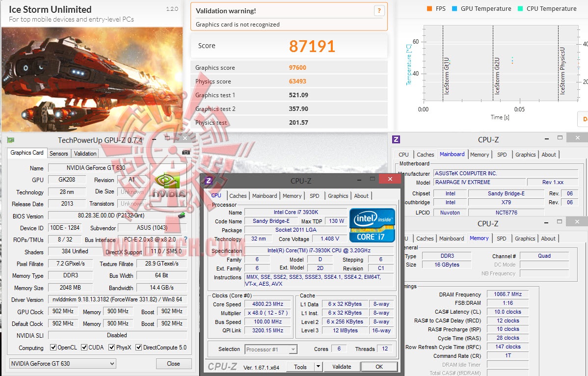588x376 pixels.
Task: Open the Memory tab in front CPU-Z window
Action: pos(292,196)
